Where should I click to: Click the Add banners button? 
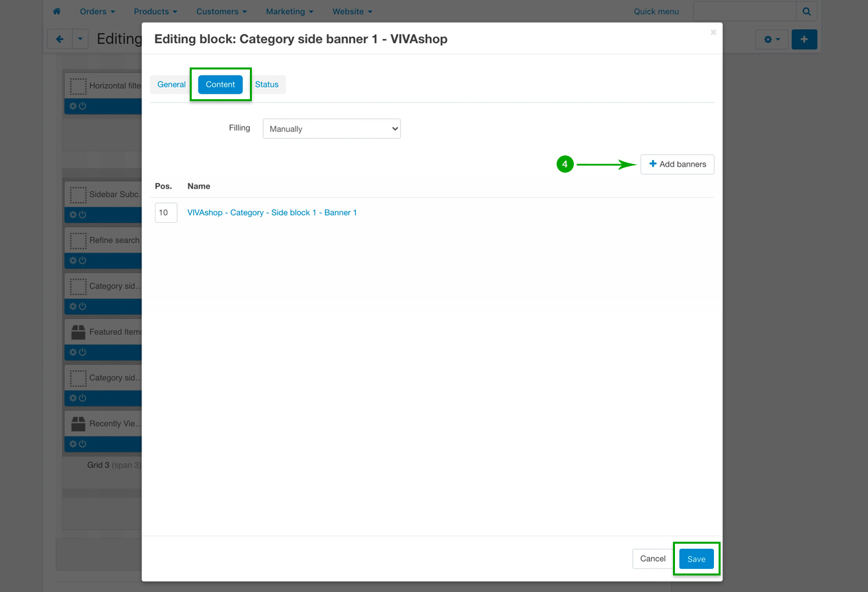[x=677, y=164]
